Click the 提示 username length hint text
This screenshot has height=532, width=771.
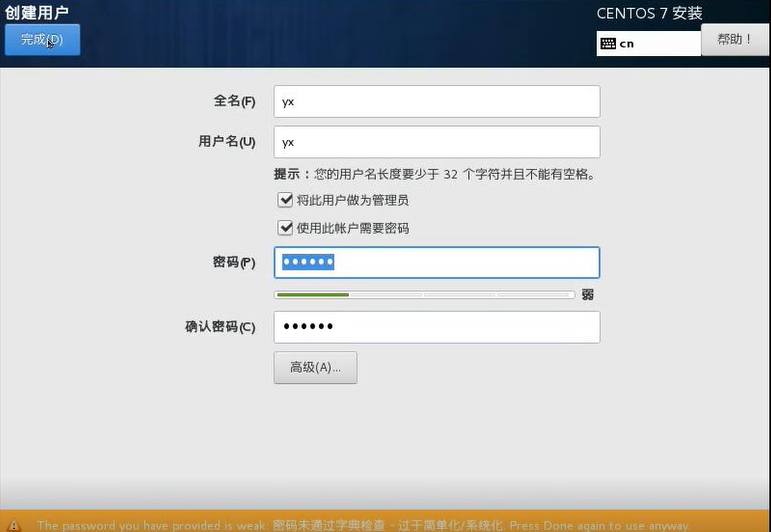435,174
